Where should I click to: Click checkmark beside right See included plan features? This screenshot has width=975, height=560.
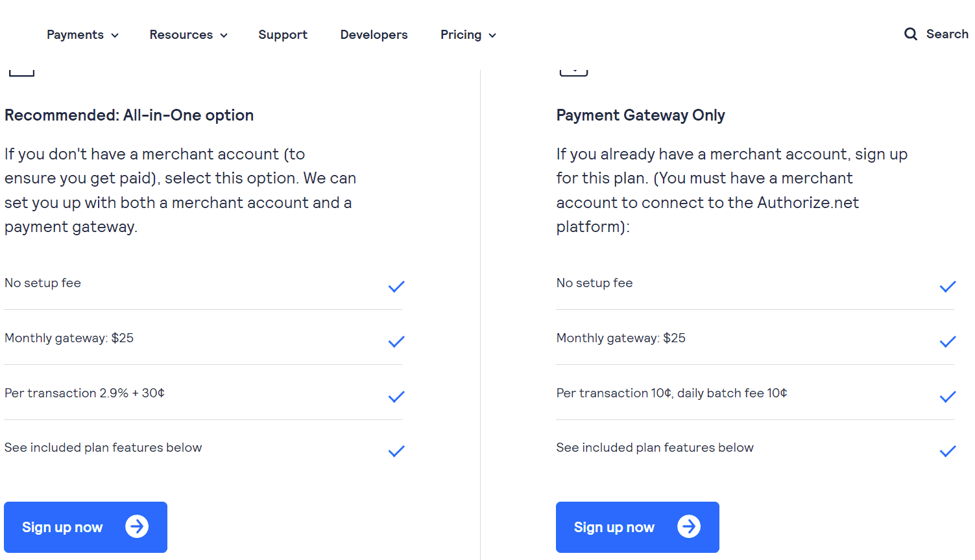click(948, 451)
